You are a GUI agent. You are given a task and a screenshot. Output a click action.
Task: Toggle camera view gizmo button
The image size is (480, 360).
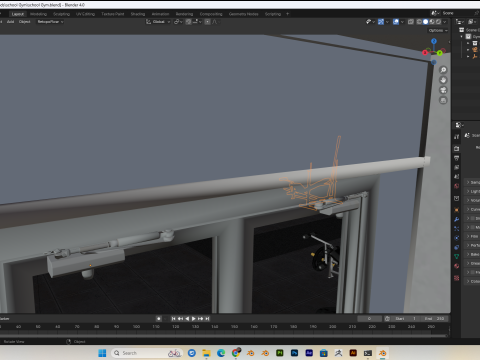pos(443,90)
